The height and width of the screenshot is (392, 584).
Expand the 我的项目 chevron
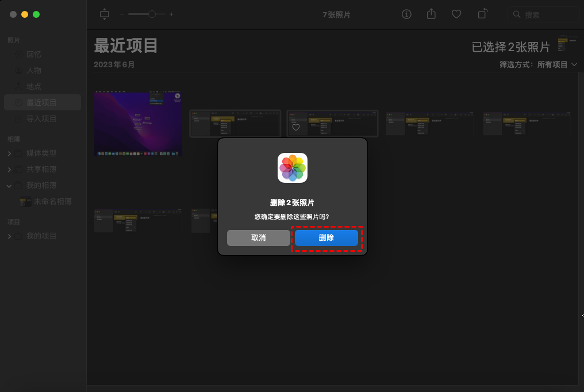9,236
